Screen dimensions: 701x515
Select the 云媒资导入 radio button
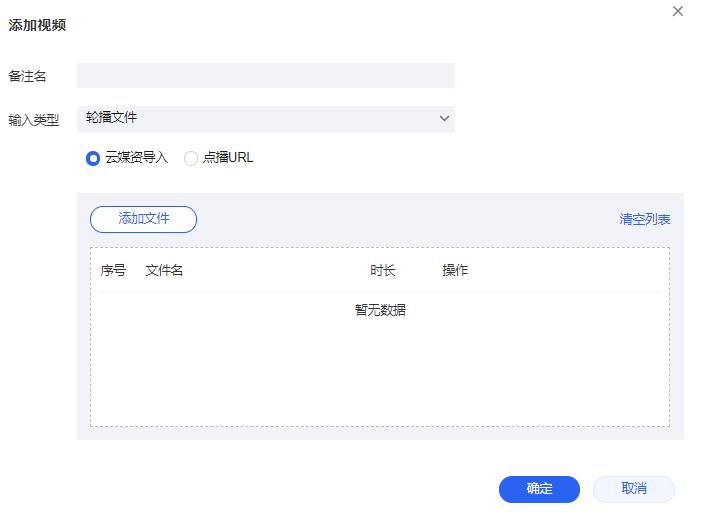point(93,158)
